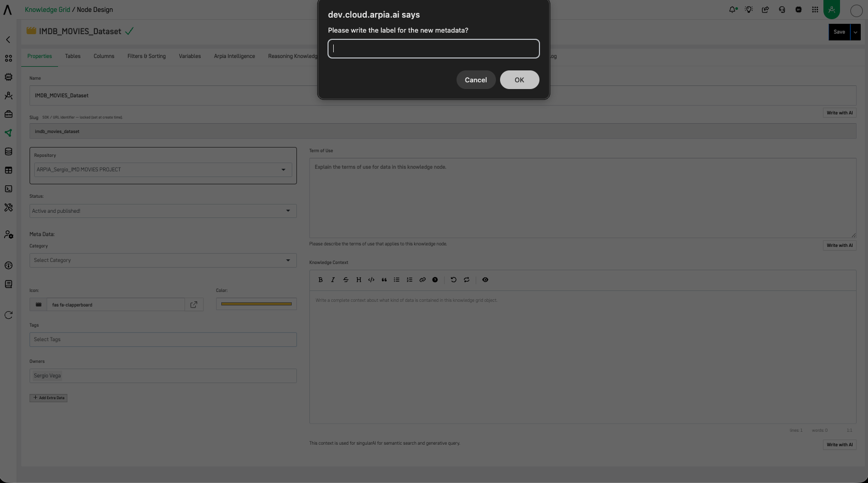Image resolution: width=868 pixels, height=483 pixels.
Task: Open the gauge monitor sidebar icon
Action: (x=8, y=266)
